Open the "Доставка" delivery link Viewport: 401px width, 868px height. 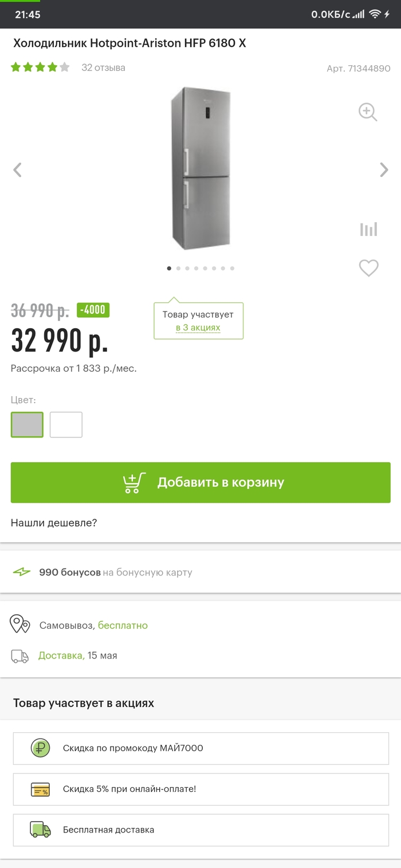coord(61,656)
